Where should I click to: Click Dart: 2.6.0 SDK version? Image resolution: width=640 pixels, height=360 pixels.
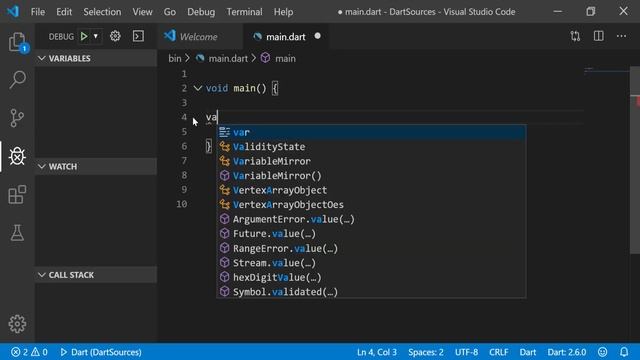pyautogui.click(x=567, y=352)
